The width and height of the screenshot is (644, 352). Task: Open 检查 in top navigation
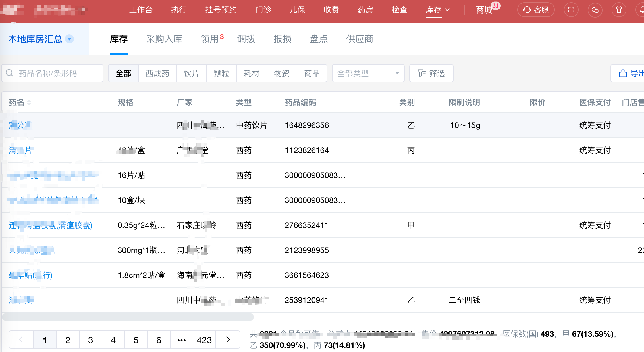[400, 10]
